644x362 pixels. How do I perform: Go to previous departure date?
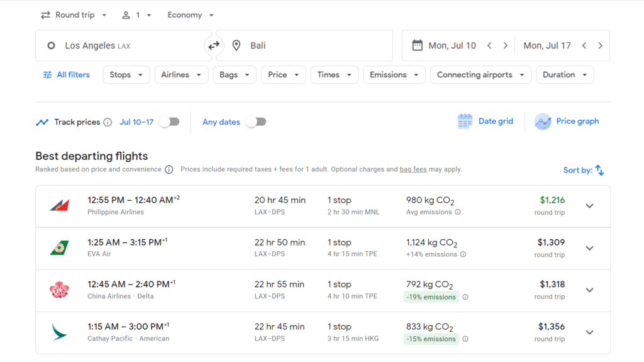coord(489,46)
